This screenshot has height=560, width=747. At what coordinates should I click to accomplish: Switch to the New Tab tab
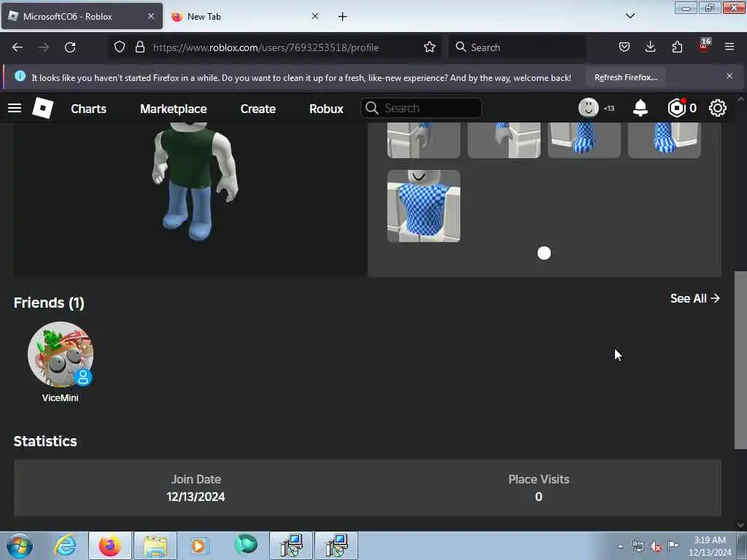[x=245, y=16]
